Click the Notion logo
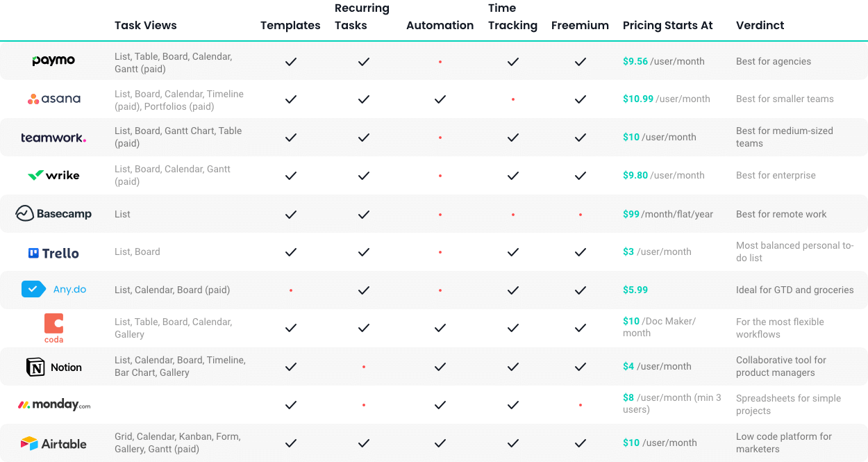868x462 pixels. 53,367
